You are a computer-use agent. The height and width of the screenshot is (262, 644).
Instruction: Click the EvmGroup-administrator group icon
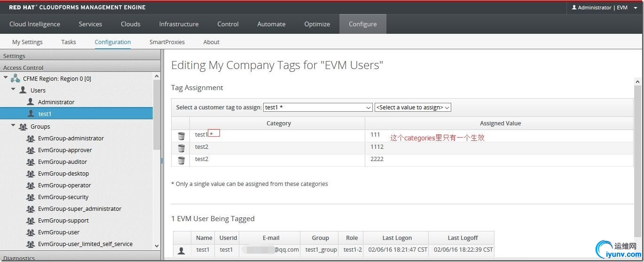(x=31, y=139)
